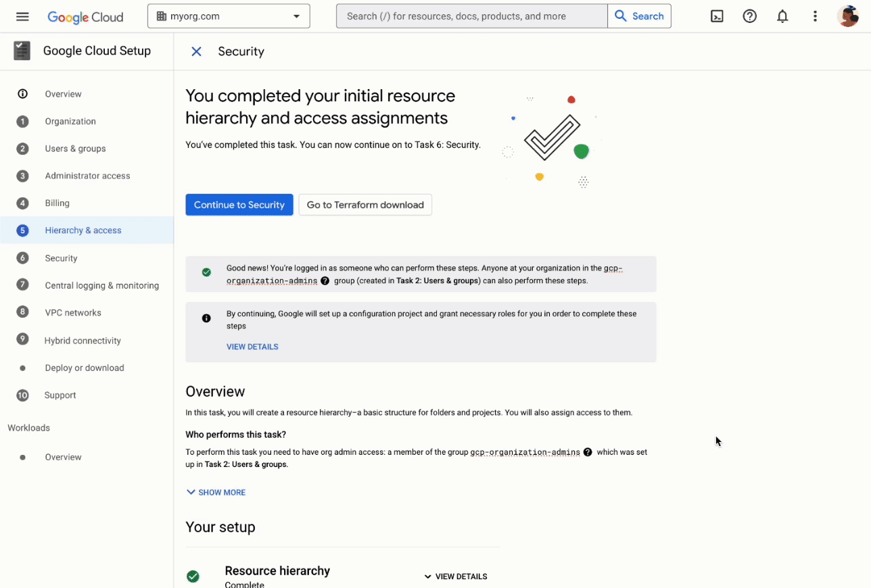Image resolution: width=871 pixels, height=588 pixels.
Task: Click the step 1 number badge
Action: click(x=22, y=122)
